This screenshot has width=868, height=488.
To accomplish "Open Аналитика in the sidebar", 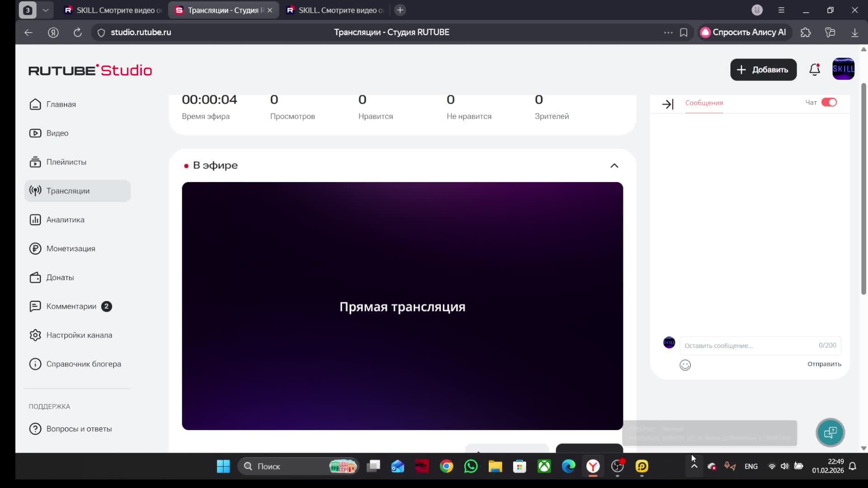I will 65,220.
